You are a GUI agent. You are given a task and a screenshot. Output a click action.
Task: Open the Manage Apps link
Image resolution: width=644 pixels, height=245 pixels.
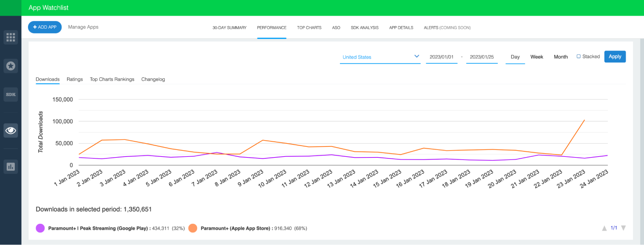click(x=83, y=27)
